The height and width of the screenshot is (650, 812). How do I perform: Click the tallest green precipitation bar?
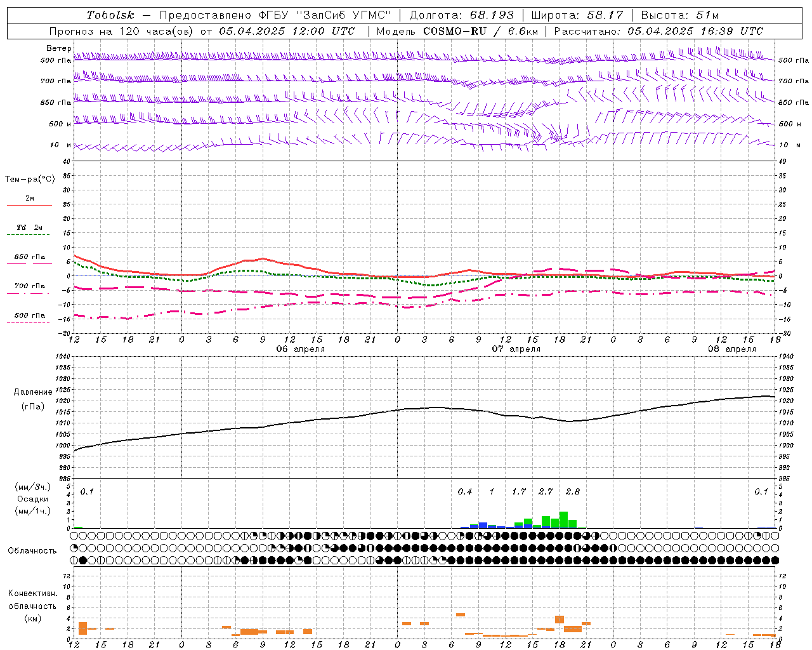click(563, 520)
